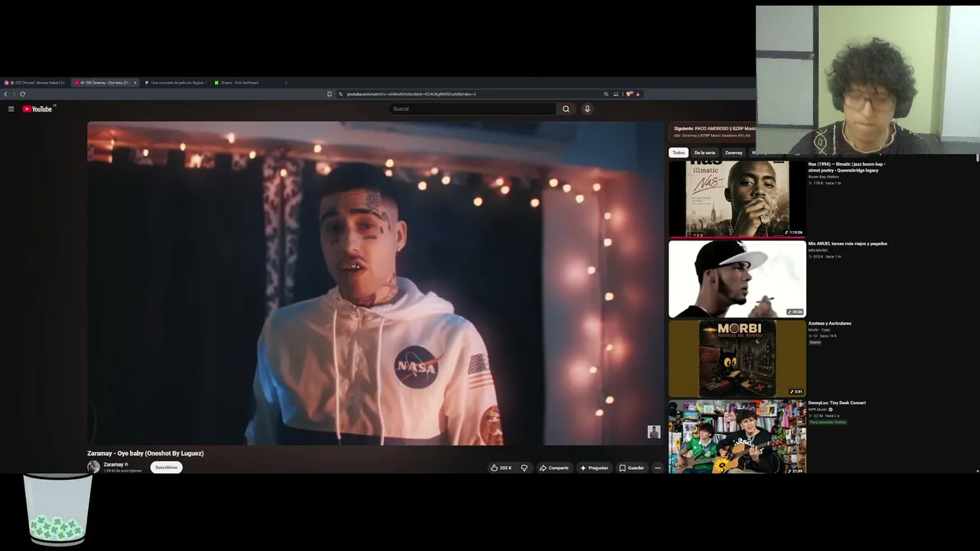Switch to the Discord browser tab
The image size is (980, 551).
pos(36,83)
